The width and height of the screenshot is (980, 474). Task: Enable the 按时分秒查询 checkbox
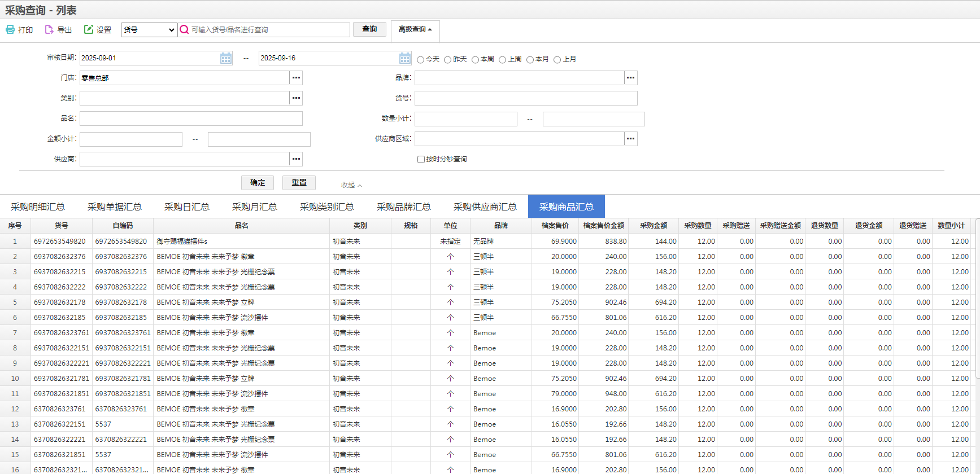click(x=421, y=160)
